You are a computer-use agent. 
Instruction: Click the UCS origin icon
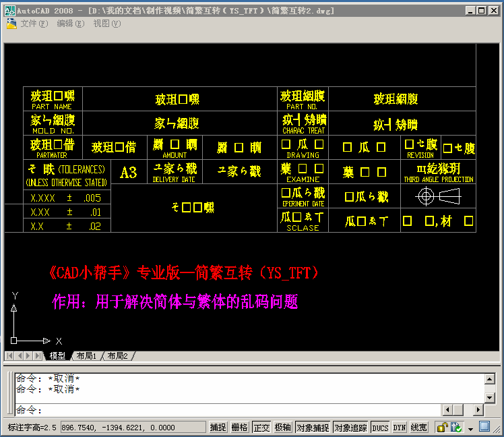tap(14, 341)
